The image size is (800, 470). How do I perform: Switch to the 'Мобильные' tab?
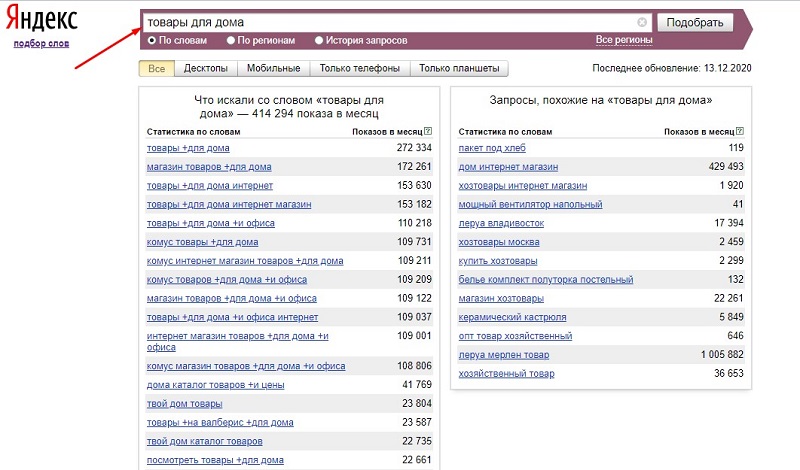click(x=272, y=69)
